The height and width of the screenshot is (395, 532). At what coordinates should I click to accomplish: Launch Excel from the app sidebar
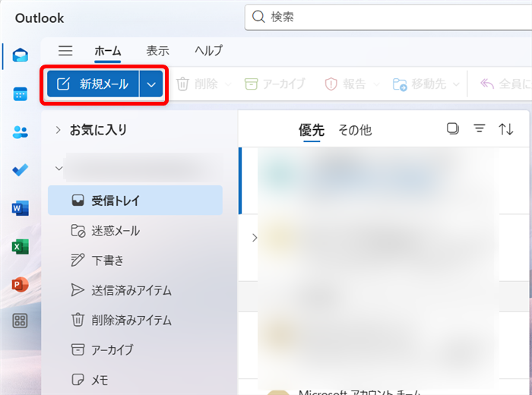(20, 246)
